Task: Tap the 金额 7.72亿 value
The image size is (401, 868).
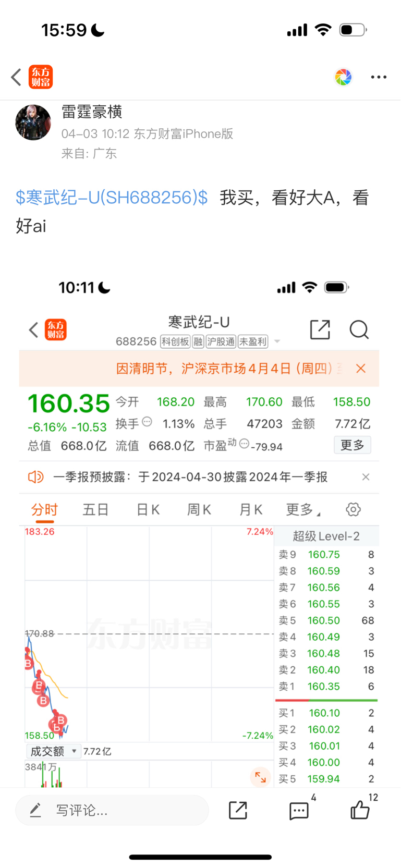Action: 353,424
